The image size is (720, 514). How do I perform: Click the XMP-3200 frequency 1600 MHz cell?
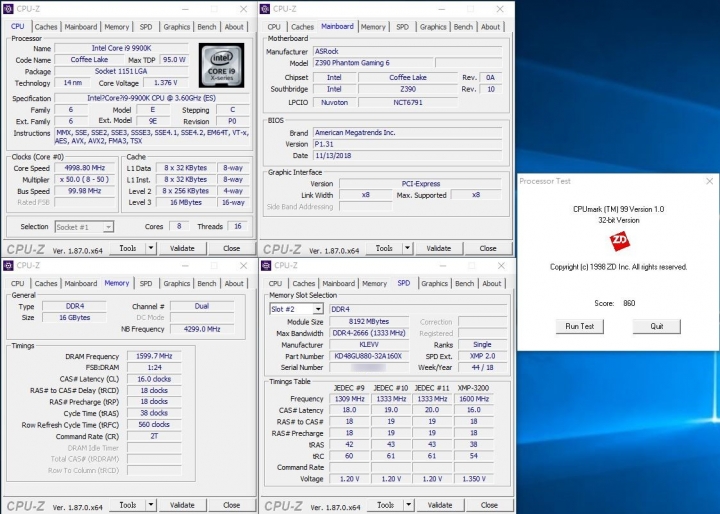tap(474, 399)
